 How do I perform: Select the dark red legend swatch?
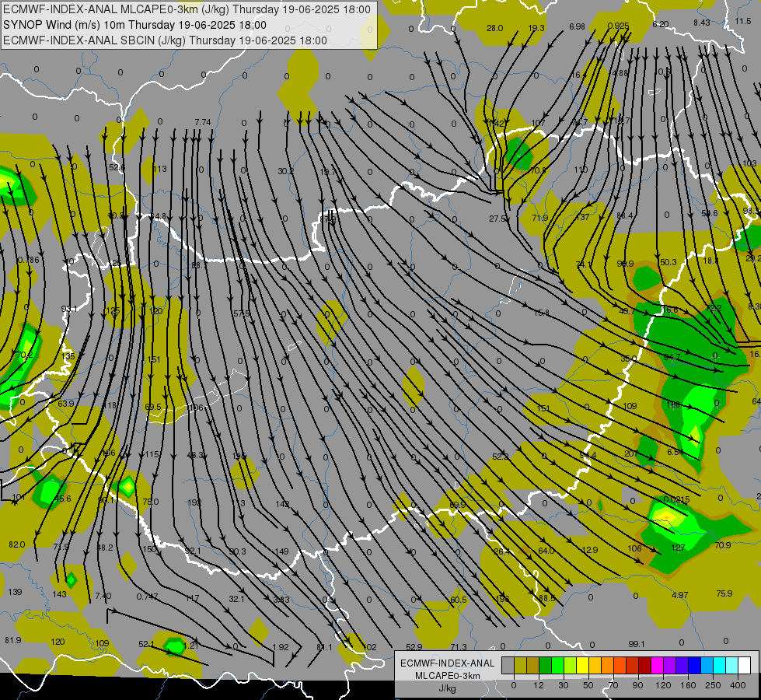644,666
